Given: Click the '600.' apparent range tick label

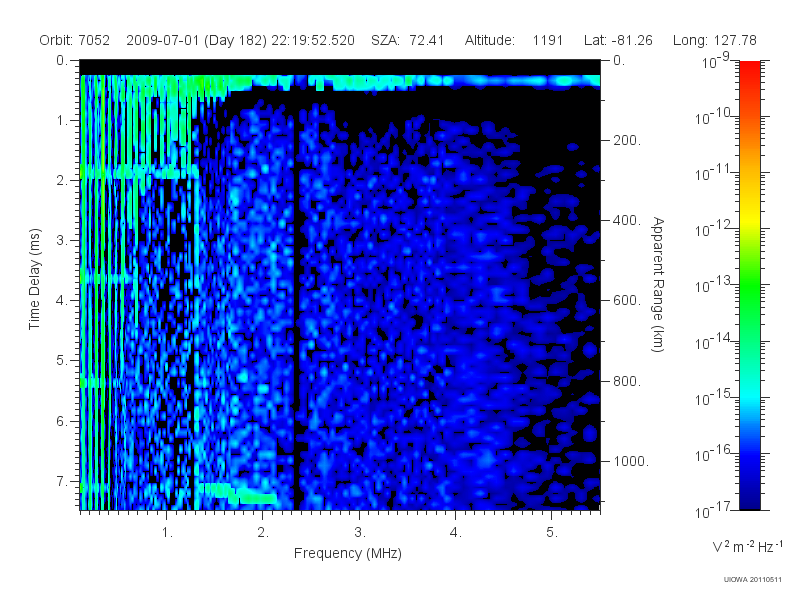Looking at the screenshot, I should (627, 301).
